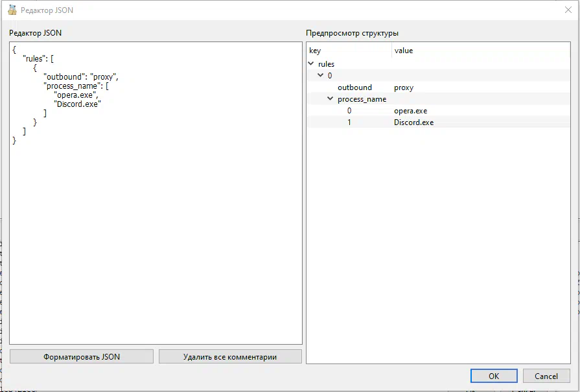Click the "outbound": "proxy" line in the editor
The image size is (580, 392).
(81, 77)
